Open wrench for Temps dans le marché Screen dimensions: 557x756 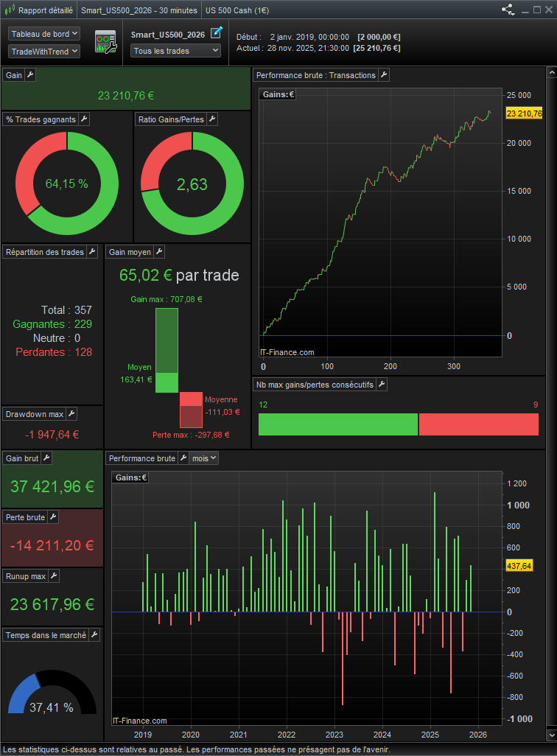click(94, 634)
